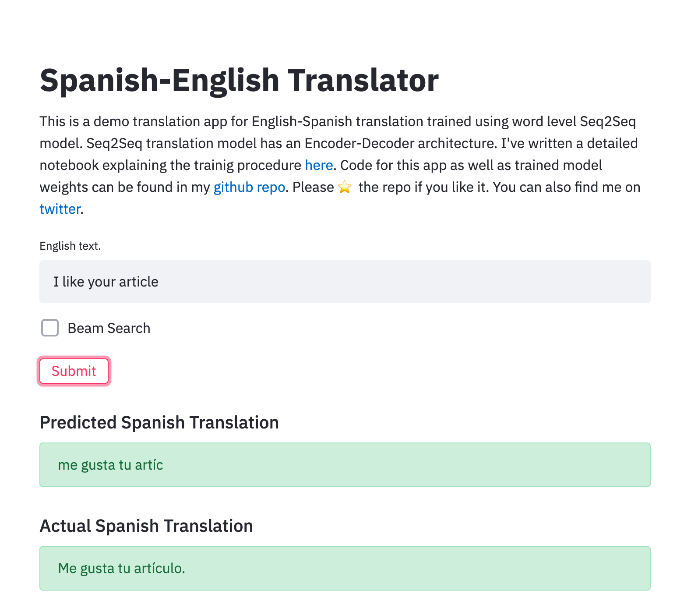Click the Actual Spanish Translation heading
The image size is (698, 616).
[x=146, y=526]
